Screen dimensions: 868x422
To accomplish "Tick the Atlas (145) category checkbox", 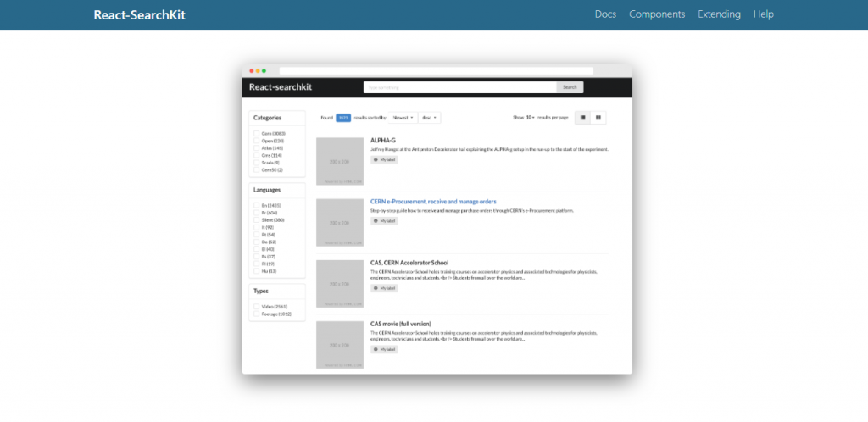I will click(x=256, y=147).
